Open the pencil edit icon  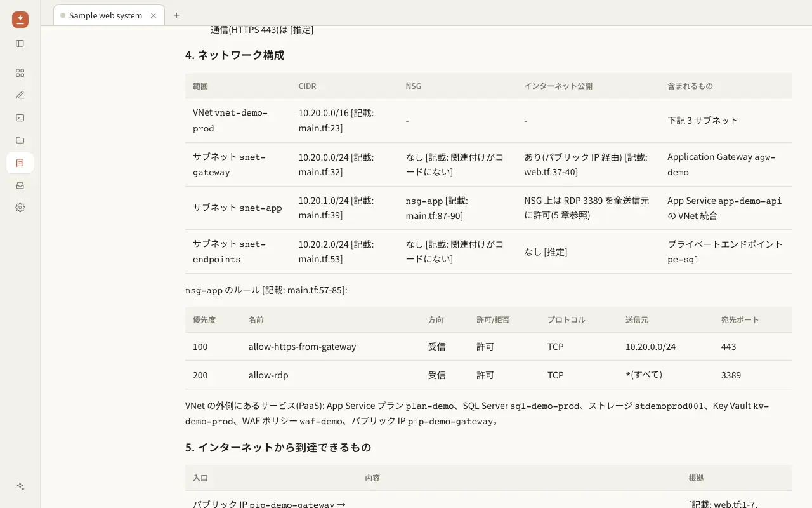click(20, 95)
